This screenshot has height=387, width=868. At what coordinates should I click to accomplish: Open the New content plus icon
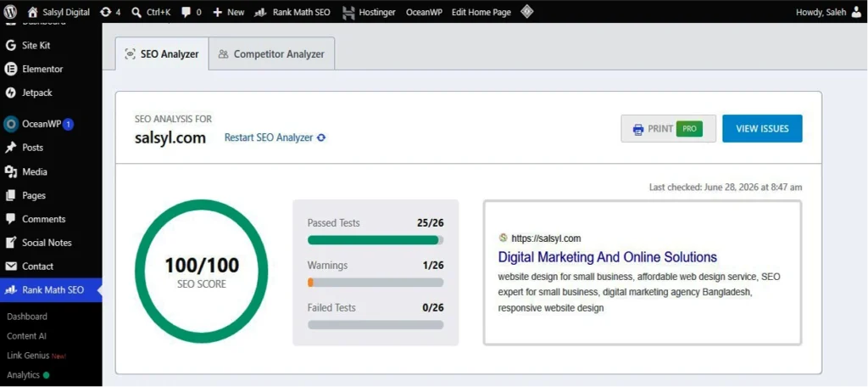click(x=218, y=12)
